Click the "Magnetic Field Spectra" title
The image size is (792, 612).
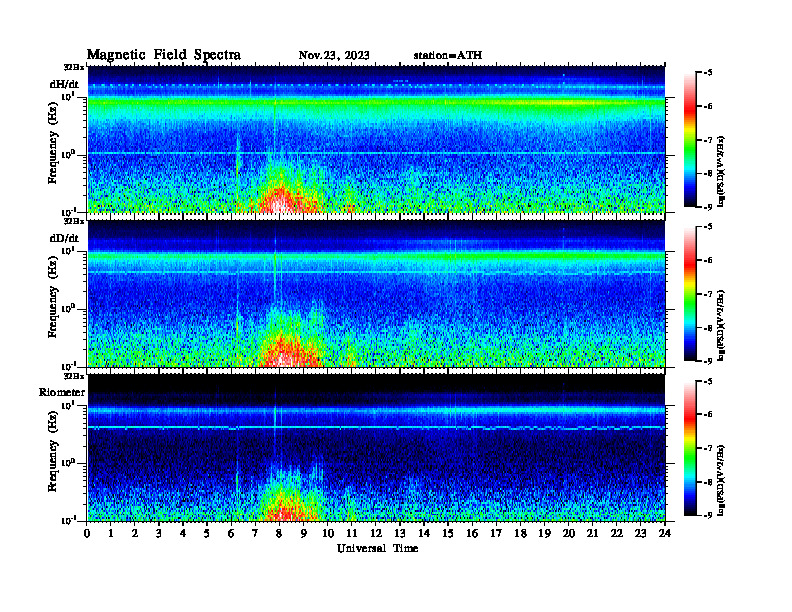(x=164, y=55)
